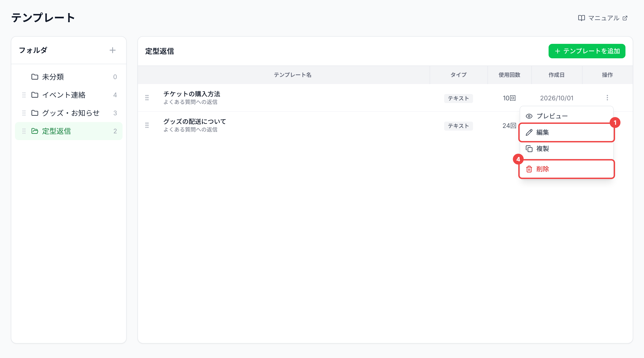Click the テキスト badge in グッズの配送について row

pyautogui.click(x=458, y=126)
